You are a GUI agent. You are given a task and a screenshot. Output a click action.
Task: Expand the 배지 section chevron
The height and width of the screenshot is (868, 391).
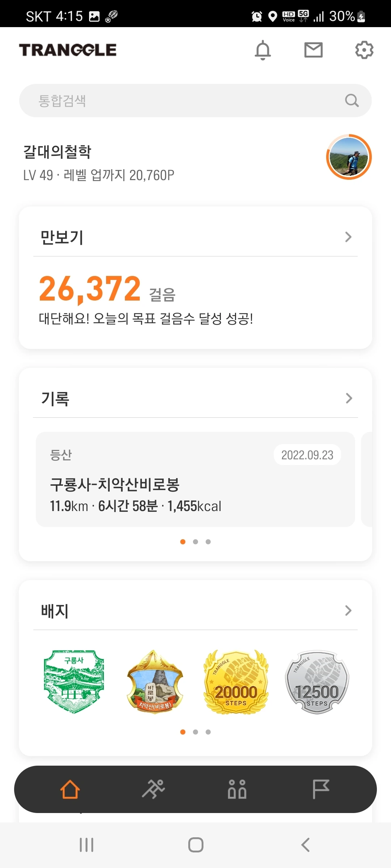pyautogui.click(x=348, y=610)
